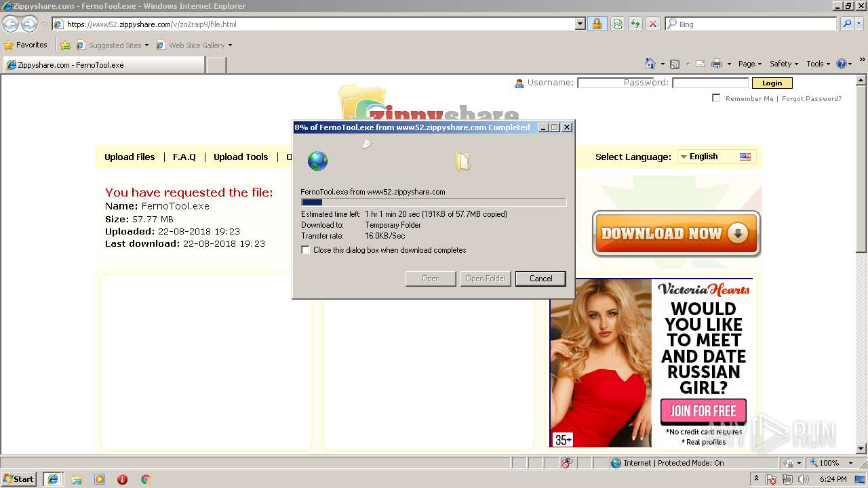
Task: Check Close this dialog box when download completes
Action: (x=305, y=250)
